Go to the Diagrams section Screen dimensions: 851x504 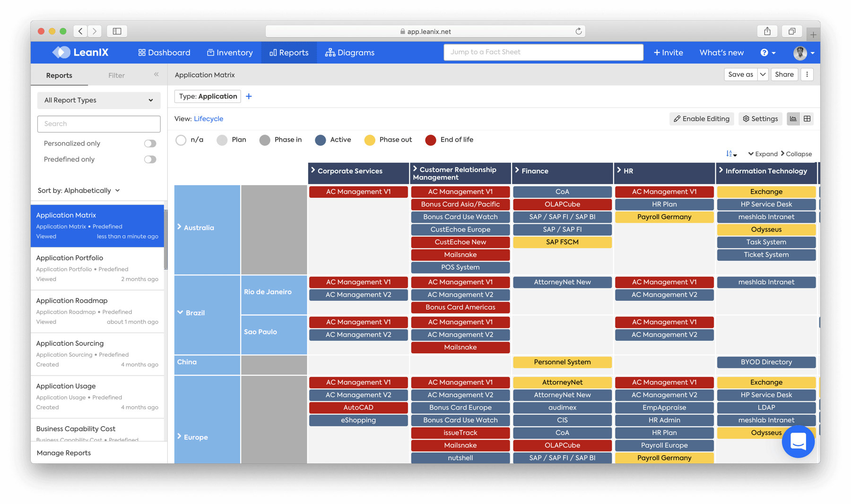click(350, 52)
